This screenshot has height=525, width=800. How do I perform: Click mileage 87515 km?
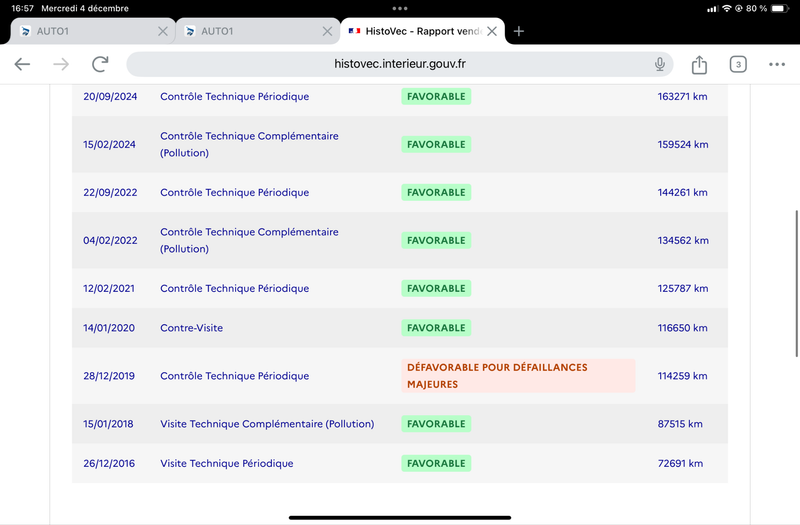(680, 424)
